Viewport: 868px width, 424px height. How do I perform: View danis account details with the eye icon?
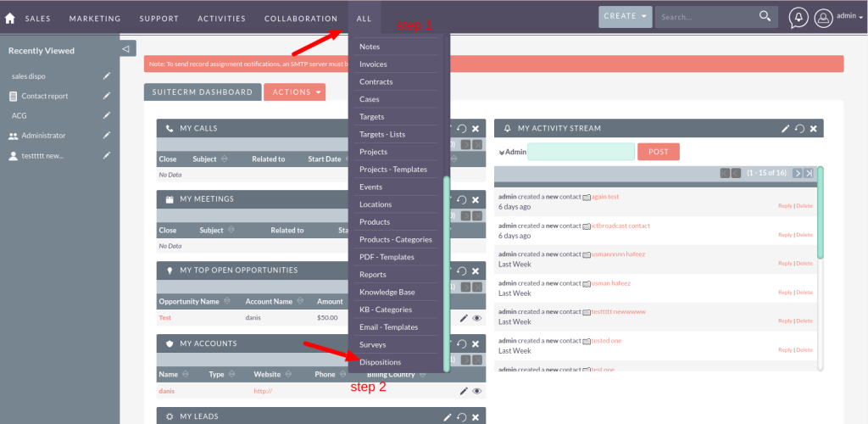click(476, 391)
